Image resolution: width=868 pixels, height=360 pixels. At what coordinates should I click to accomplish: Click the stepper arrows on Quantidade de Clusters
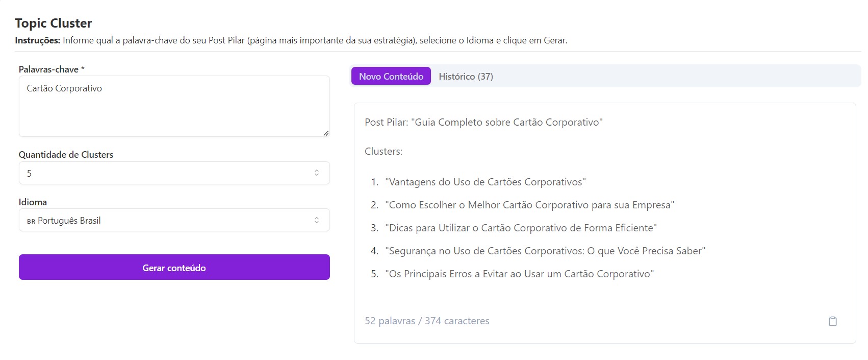(317, 173)
